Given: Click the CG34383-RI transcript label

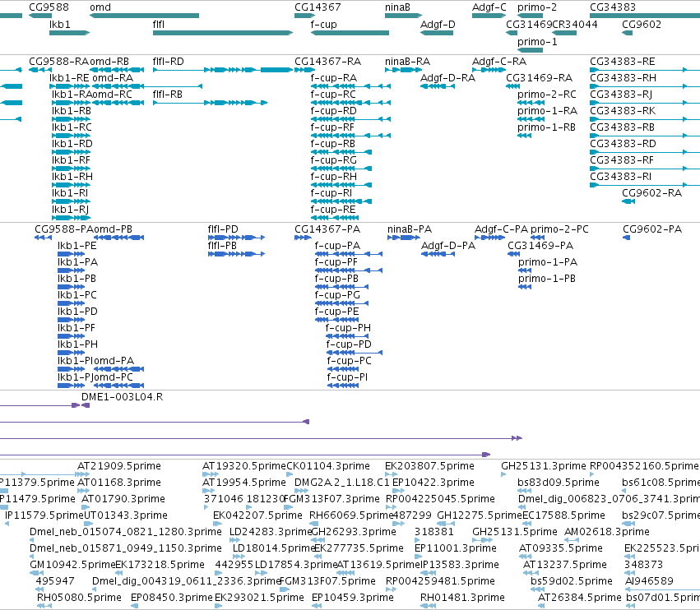Looking at the screenshot, I should [x=620, y=176].
